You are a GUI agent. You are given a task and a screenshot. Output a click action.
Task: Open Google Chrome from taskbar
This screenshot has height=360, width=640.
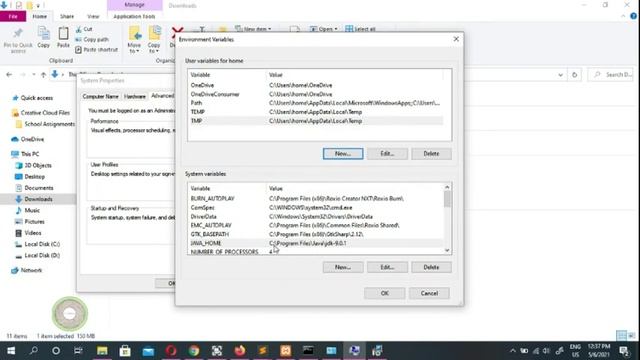click(194, 351)
